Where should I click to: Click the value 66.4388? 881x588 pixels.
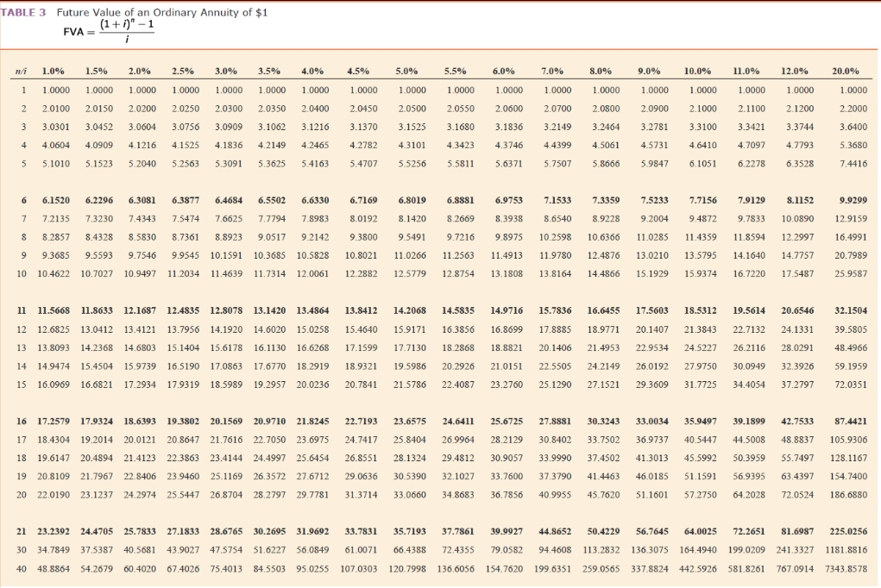pyautogui.click(x=410, y=550)
